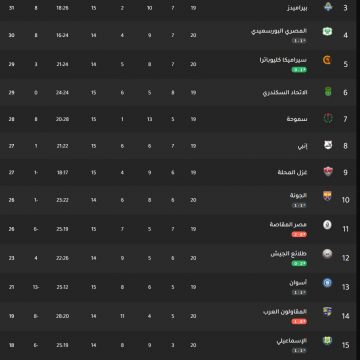Open green score badge under طلائع الجيش

pos(299,264)
